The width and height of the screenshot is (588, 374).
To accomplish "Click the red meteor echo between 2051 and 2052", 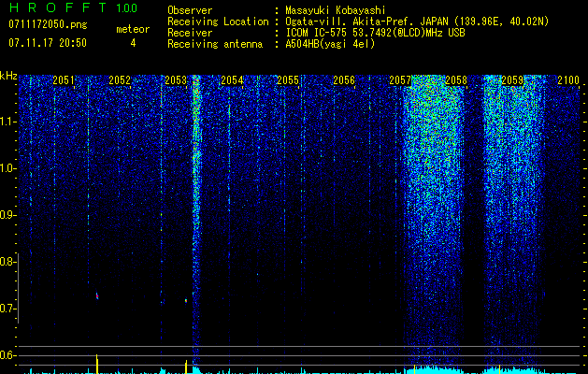I will [97, 296].
